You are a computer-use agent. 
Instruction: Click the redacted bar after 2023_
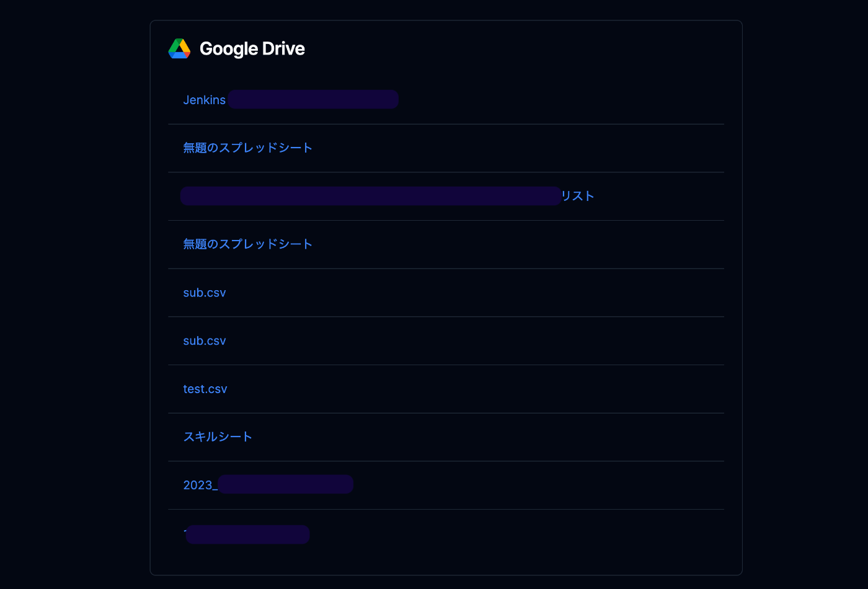click(286, 484)
